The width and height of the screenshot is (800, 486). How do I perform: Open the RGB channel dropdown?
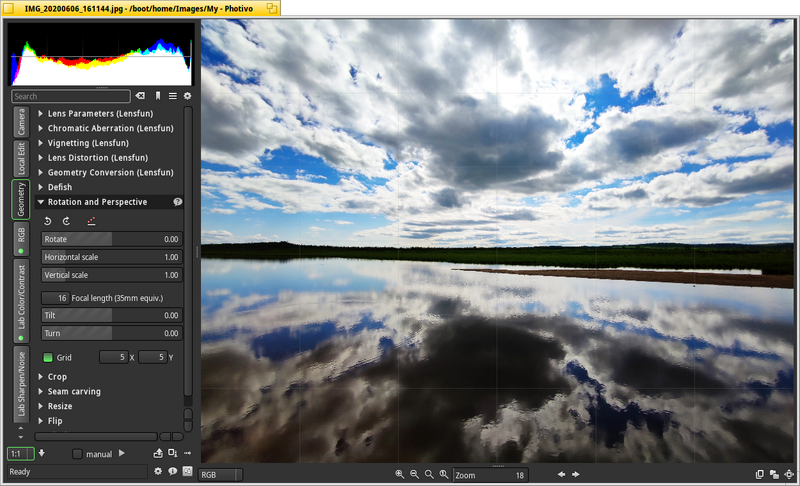point(220,475)
